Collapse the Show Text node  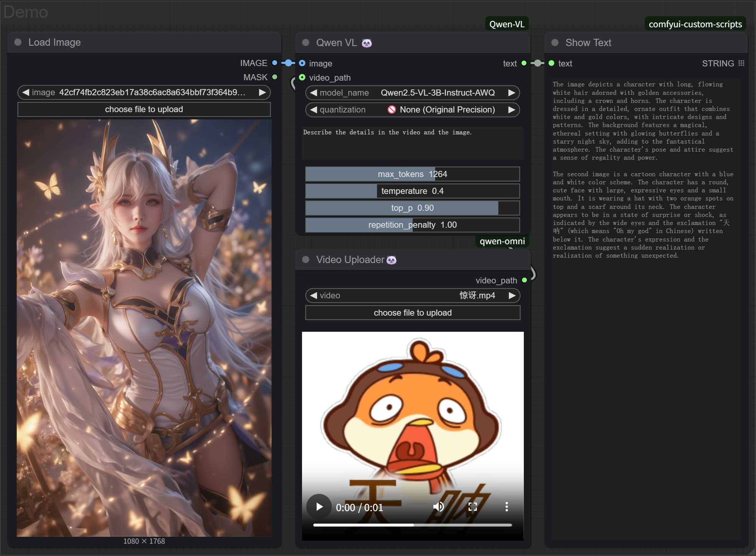(555, 43)
